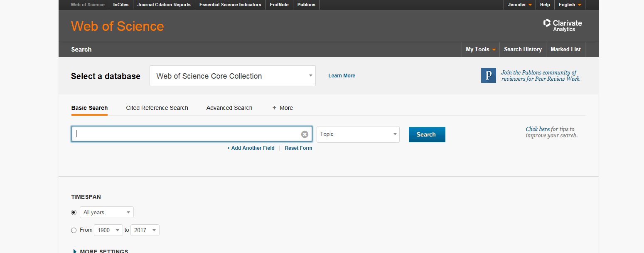Open the All years timespan dropdown
This screenshot has height=253, width=644.
(107, 212)
